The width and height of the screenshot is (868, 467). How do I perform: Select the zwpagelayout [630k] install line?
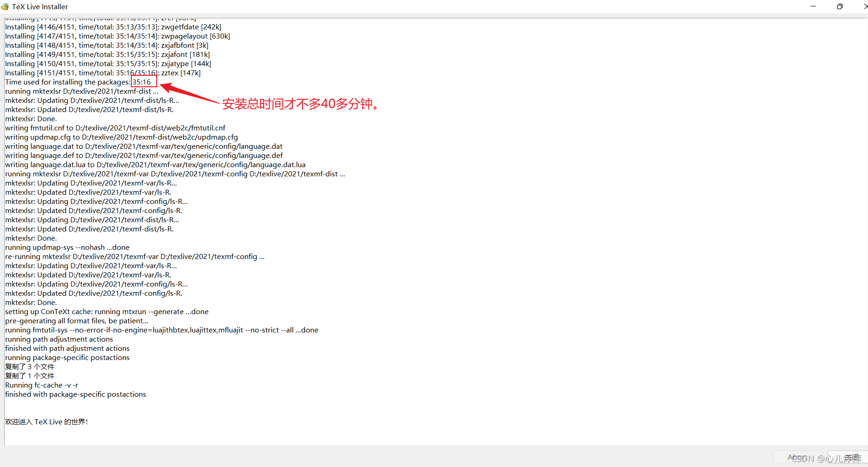(x=118, y=36)
